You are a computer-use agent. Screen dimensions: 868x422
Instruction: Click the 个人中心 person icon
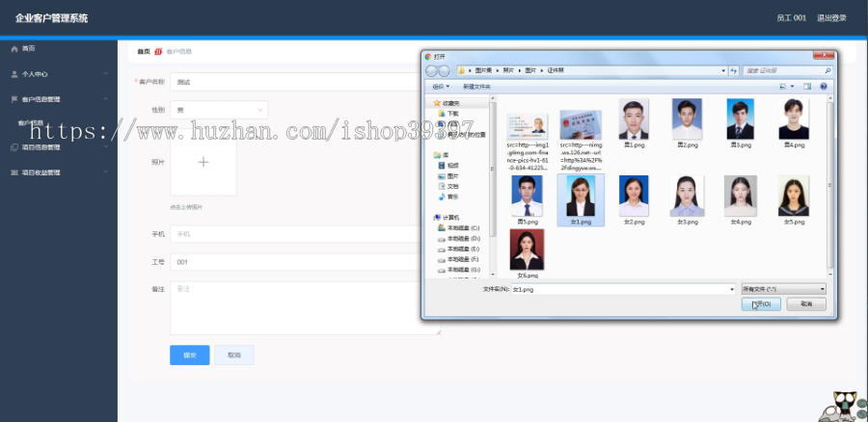(14, 74)
